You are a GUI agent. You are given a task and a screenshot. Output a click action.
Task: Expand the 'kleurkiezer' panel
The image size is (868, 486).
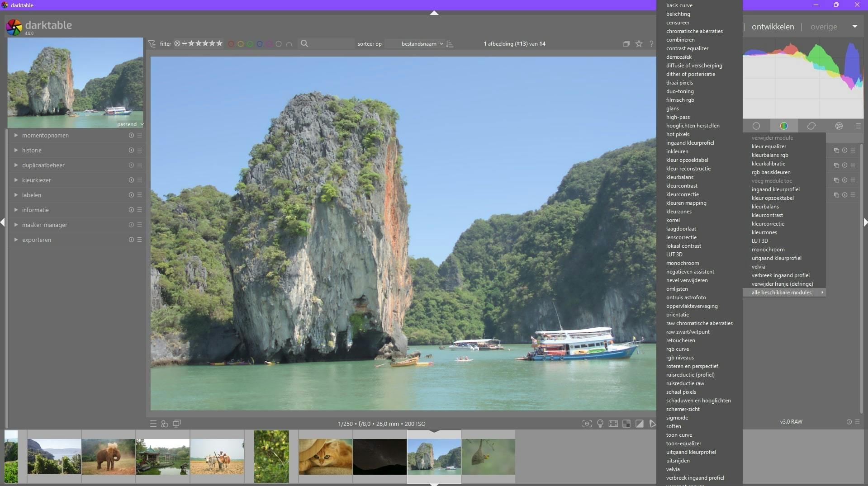[16, 180]
